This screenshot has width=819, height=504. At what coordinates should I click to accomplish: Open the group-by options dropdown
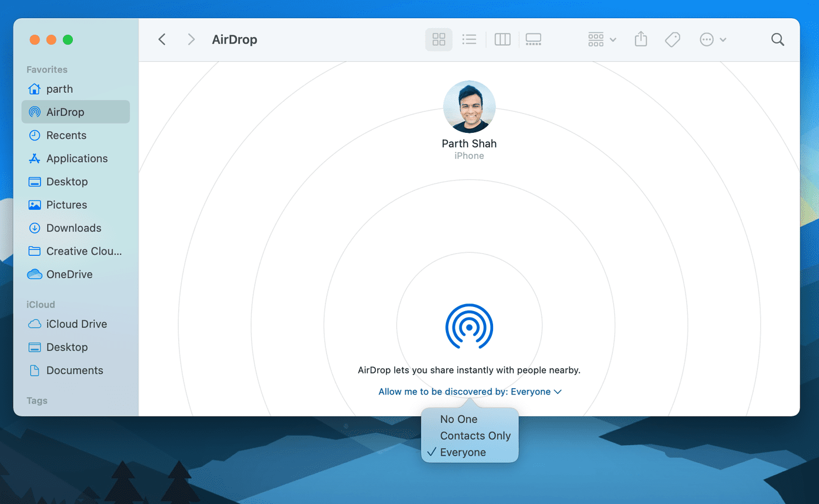point(602,39)
